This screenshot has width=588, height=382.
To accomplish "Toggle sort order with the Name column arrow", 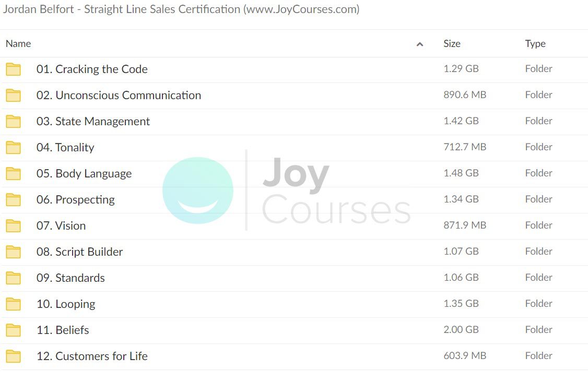I will [x=420, y=44].
